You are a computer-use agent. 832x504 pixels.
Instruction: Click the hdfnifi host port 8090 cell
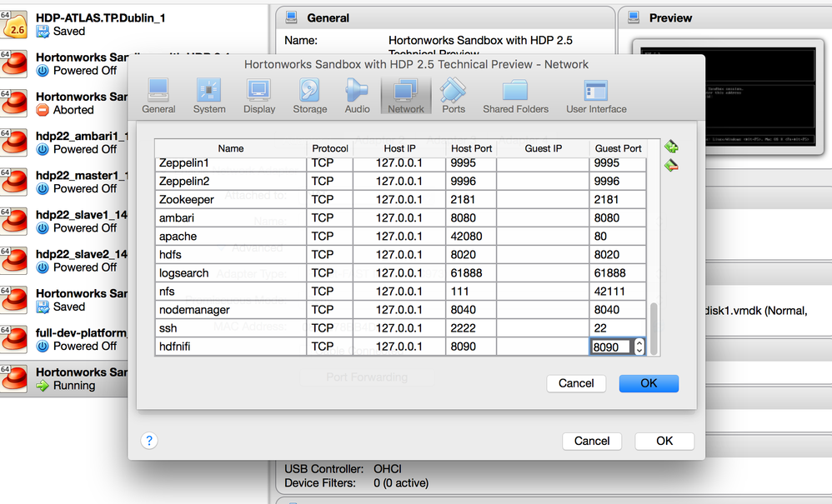click(471, 347)
